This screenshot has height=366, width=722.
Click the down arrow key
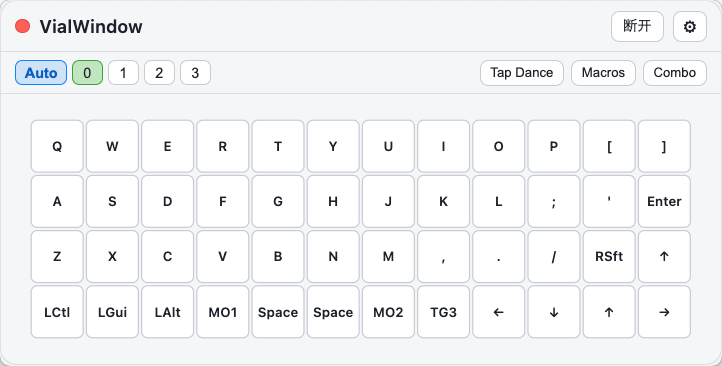click(553, 312)
